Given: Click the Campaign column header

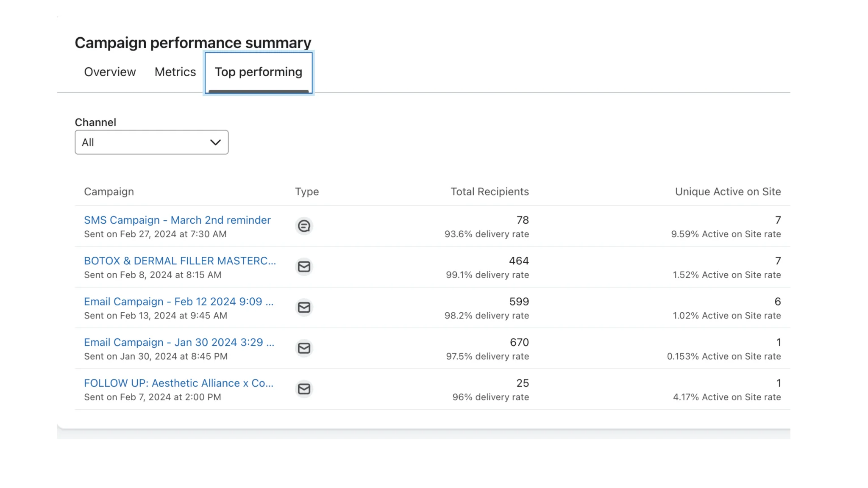Looking at the screenshot, I should [x=109, y=192].
